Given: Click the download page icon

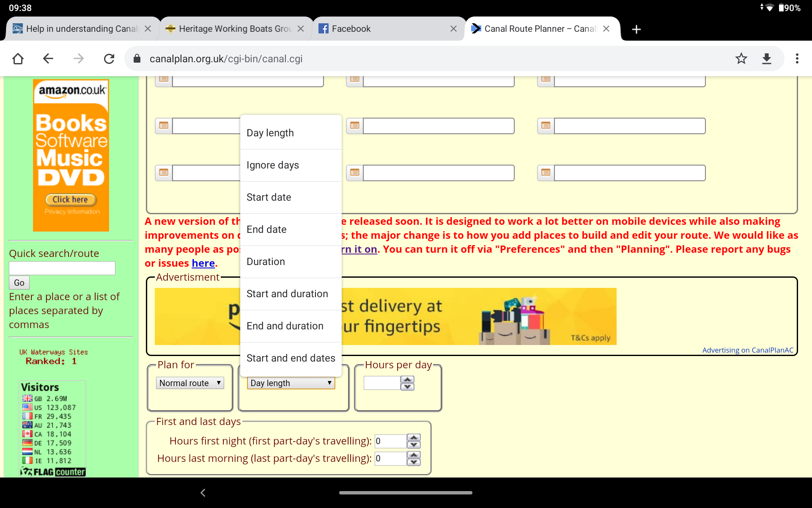Looking at the screenshot, I should coord(767,58).
